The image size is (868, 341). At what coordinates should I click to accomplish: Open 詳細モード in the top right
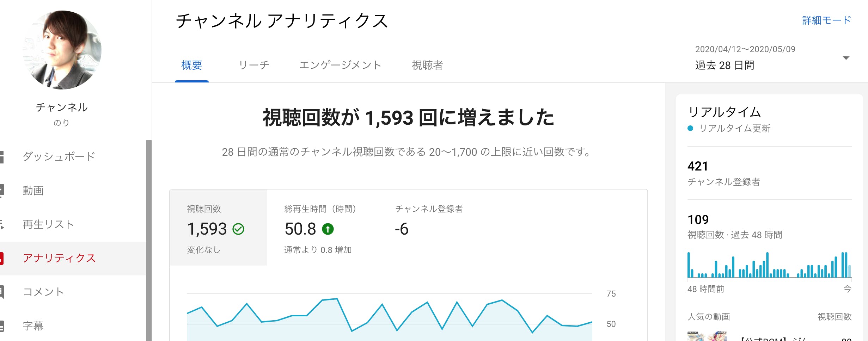(827, 20)
